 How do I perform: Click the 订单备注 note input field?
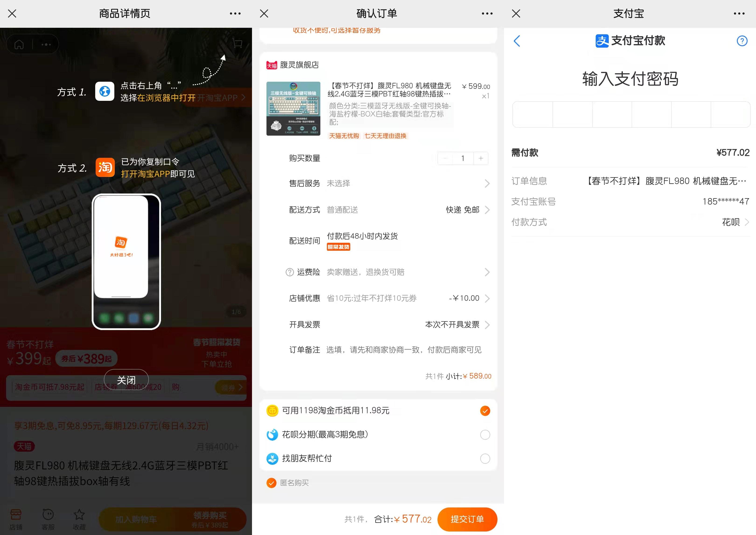pyautogui.click(x=404, y=349)
